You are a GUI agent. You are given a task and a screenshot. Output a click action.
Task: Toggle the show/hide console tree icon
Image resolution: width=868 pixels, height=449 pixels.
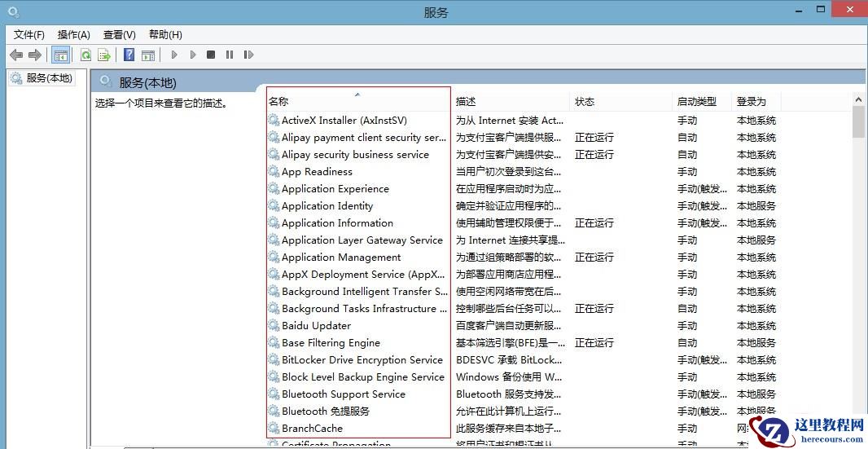pyautogui.click(x=61, y=55)
